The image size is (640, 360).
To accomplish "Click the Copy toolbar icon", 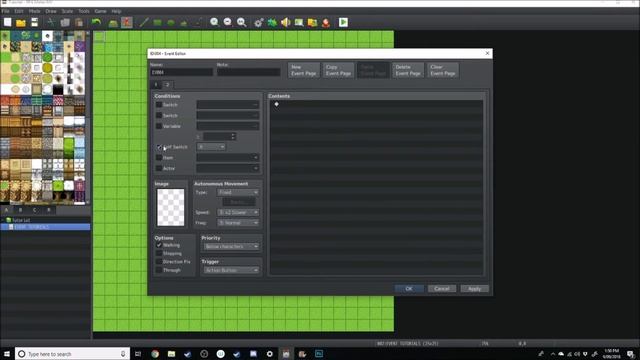I will pyautogui.click(x=65, y=22).
